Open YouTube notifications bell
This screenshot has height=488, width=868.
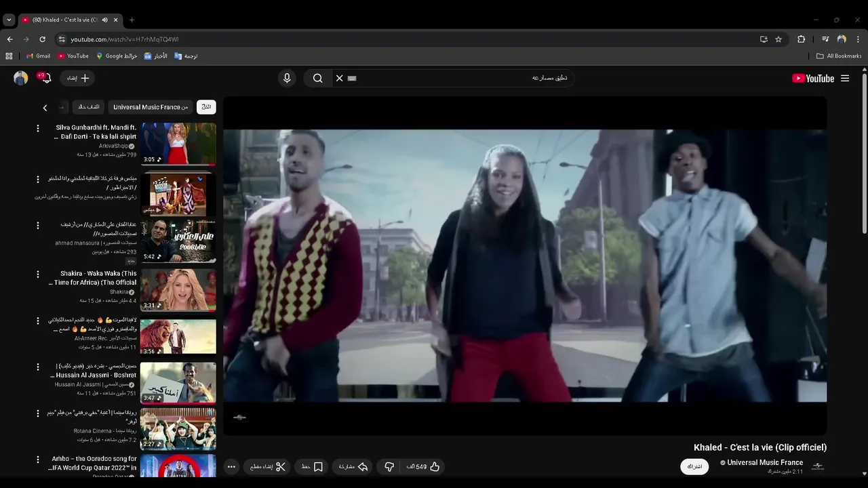45,78
